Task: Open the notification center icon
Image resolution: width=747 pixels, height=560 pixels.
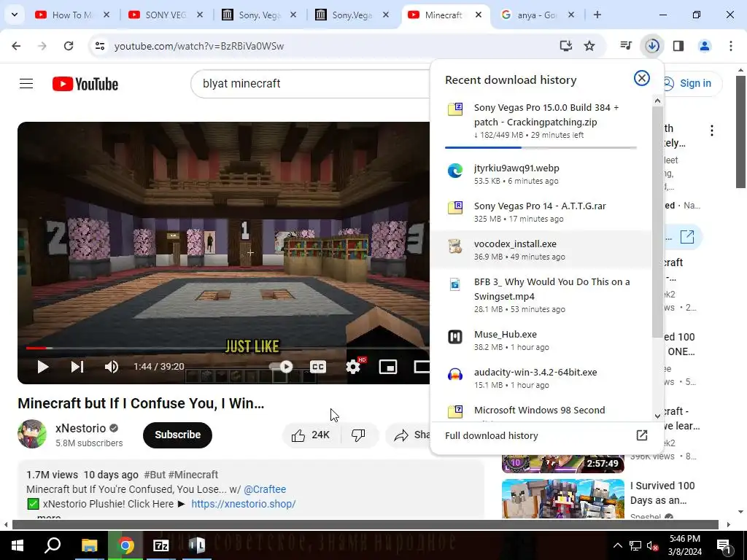Action: (724, 545)
